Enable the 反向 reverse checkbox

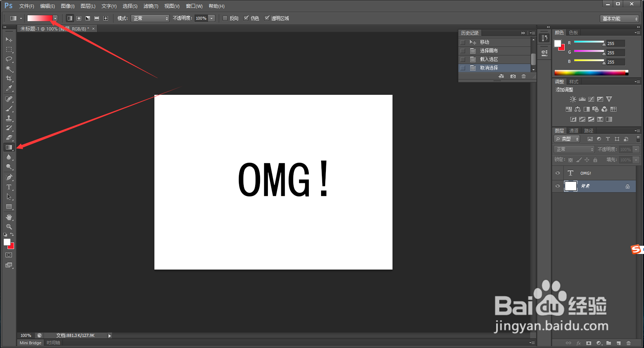coord(225,18)
